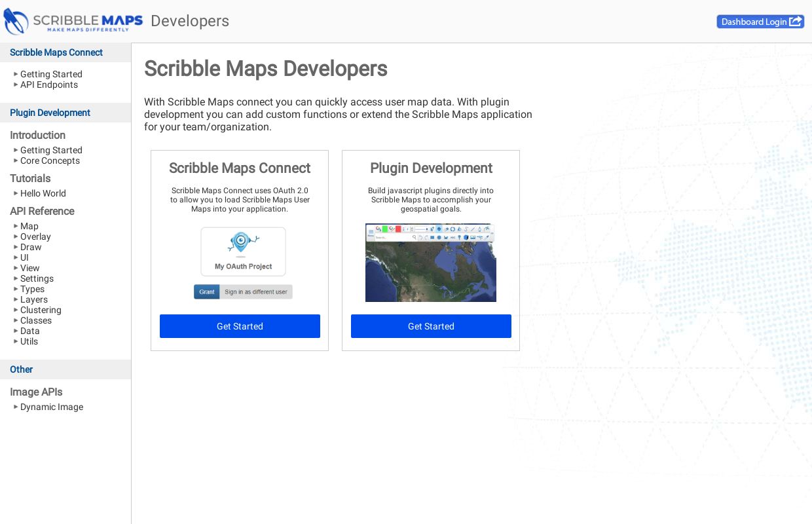Open the Utils API reference
The width and height of the screenshot is (812, 524).
[29, 341]
